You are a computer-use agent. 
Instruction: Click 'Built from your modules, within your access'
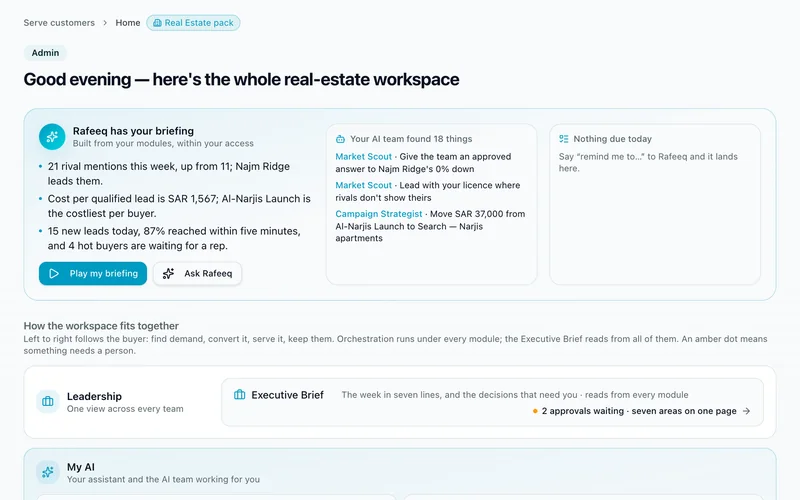click(163, 143)
